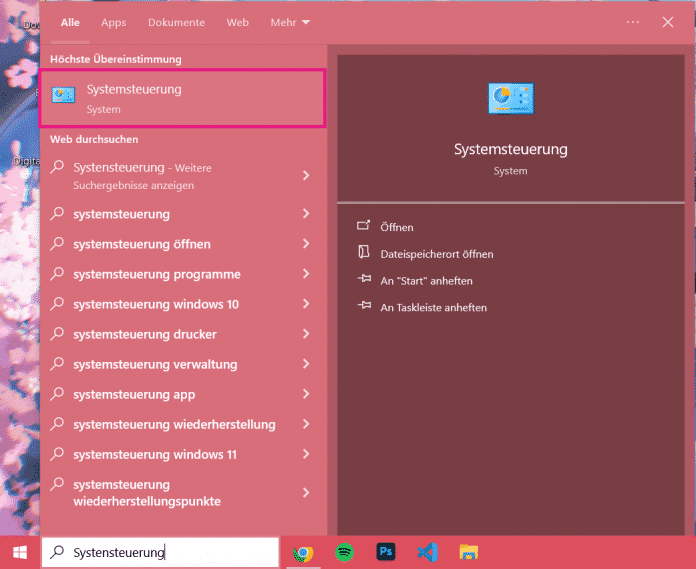
Task: Expand the 'systemsteuerung drucker' suggestion arrow
Action: point(306,334)
